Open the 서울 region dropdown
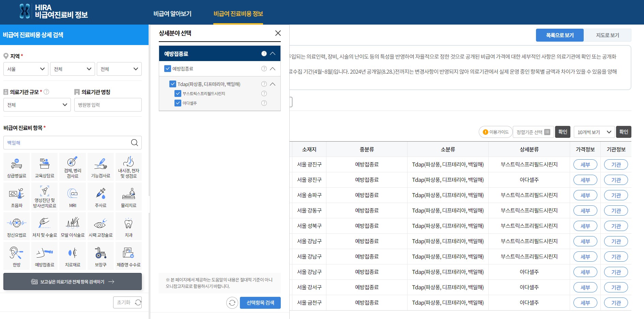The height and width of the screenshot is (319, 644). (x=26, y=69)
